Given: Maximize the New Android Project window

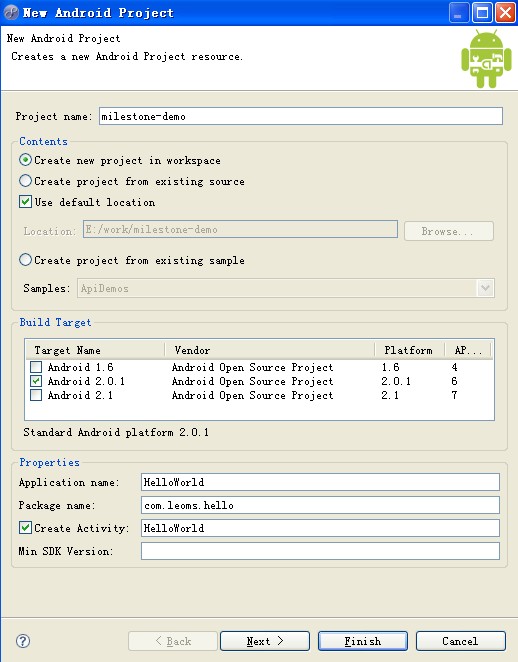Looking at the screenshot, I should pyautogui.click(x=482, y=12).
